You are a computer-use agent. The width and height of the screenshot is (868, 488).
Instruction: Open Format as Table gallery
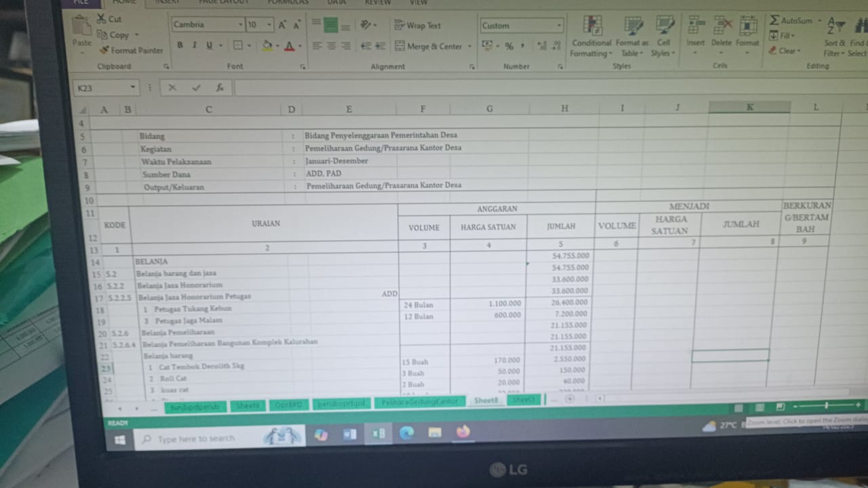(x=632, y=37)
